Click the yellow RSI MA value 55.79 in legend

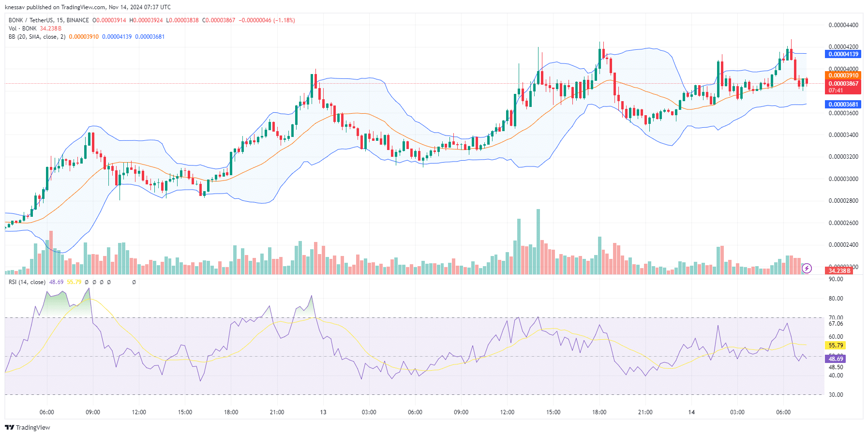click(x=74, y=282)
